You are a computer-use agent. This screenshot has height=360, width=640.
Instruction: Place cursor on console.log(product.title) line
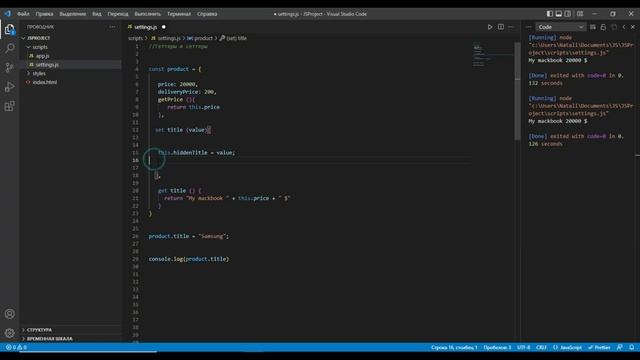[x=189, y=259]
